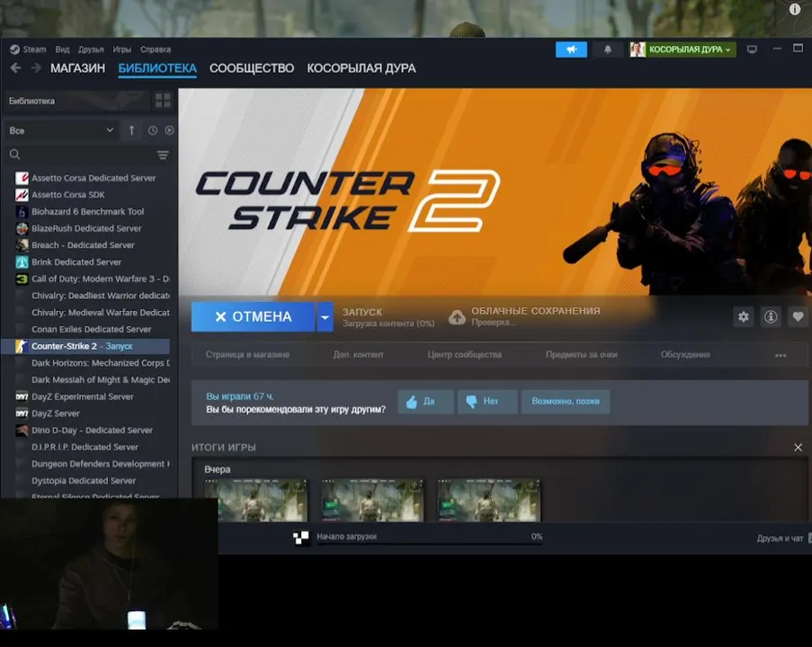This screenshot has height=647, width=812.
Task: Open the first screenshot under Вчера
Action: (x=255, y=500)
